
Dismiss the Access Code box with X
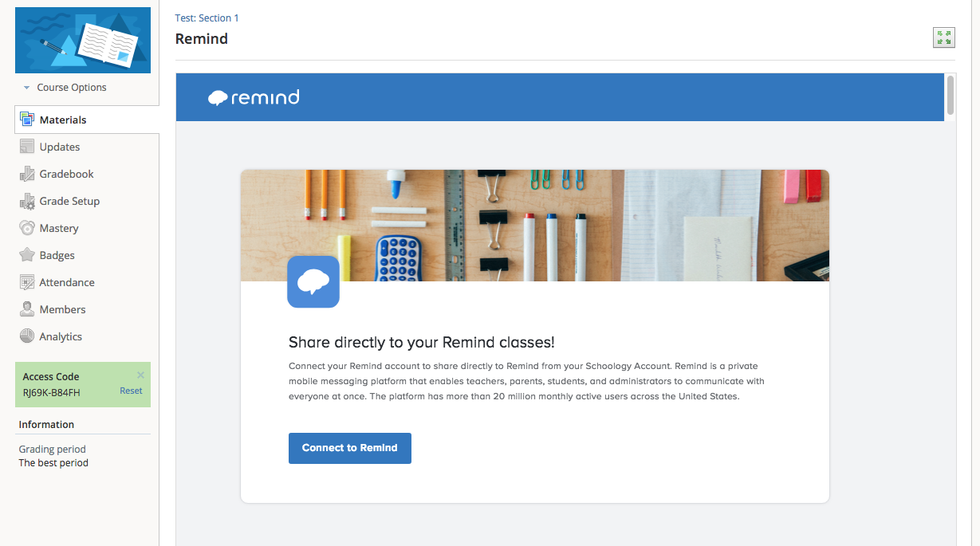coord(141,375)
